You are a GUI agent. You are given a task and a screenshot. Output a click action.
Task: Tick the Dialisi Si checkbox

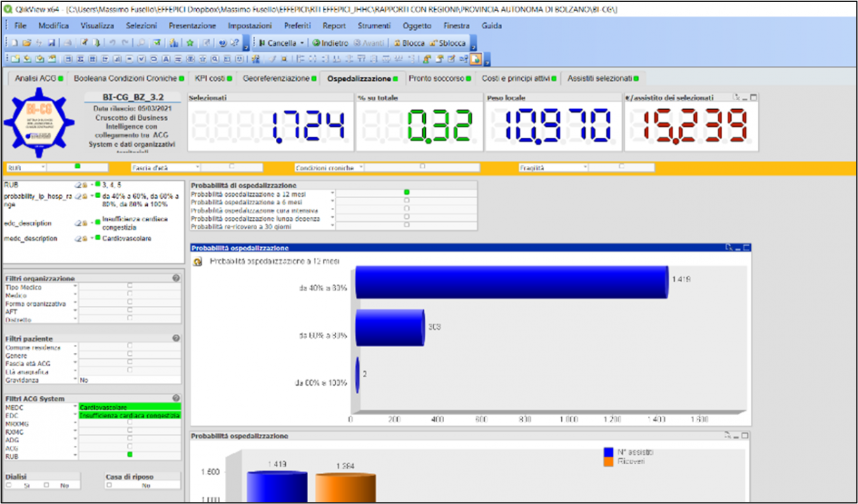pyautogui.click(x=9, y=485)
